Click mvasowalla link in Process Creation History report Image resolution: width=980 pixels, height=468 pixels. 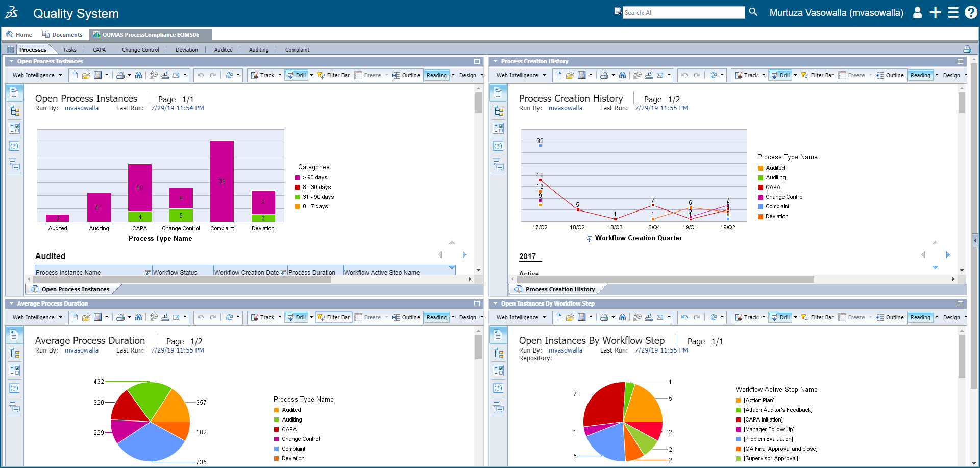coord(565,108)
